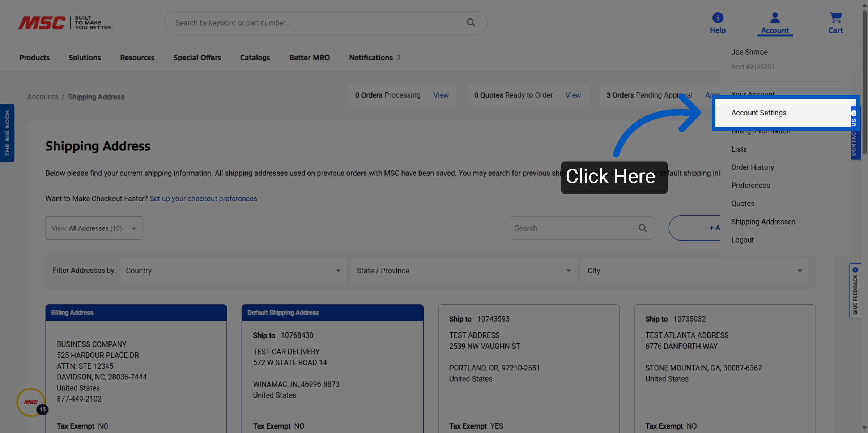
Task: Click the Add address button
Action: pyautogui.click(x=695, y=228)
